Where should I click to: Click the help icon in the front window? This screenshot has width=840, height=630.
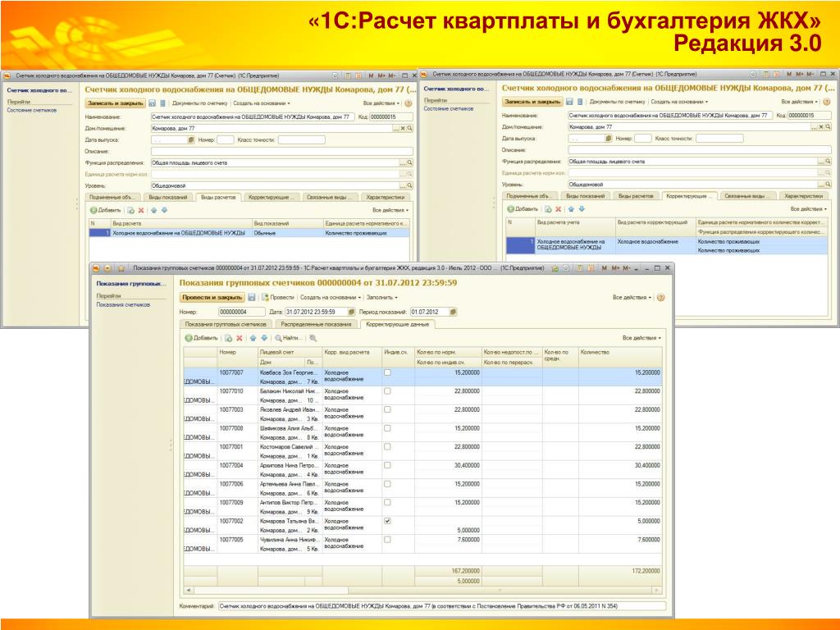coord(661,297)
